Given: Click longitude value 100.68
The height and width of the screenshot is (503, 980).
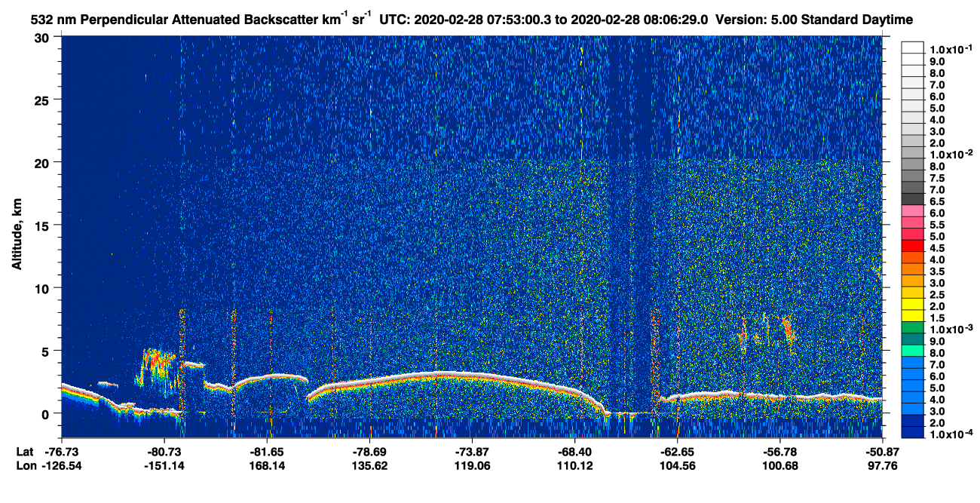Looking at the screenshot, I should (x=780, y=465).
